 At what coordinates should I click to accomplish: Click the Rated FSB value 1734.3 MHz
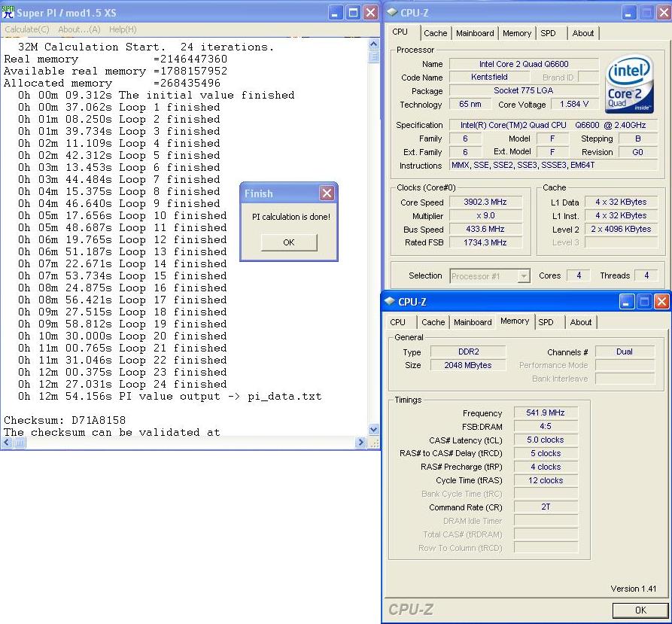click(x=485, y=242)
